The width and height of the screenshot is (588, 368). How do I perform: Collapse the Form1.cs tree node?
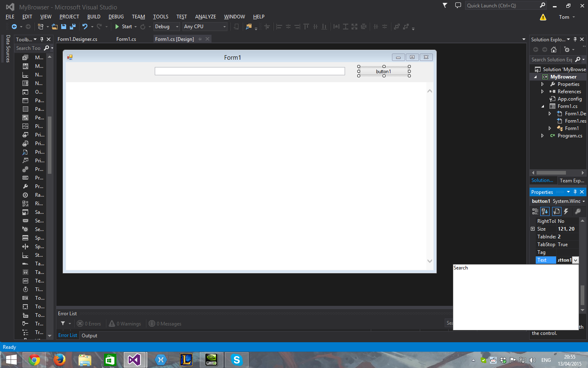pyautogui.click(x=543, y=106)
